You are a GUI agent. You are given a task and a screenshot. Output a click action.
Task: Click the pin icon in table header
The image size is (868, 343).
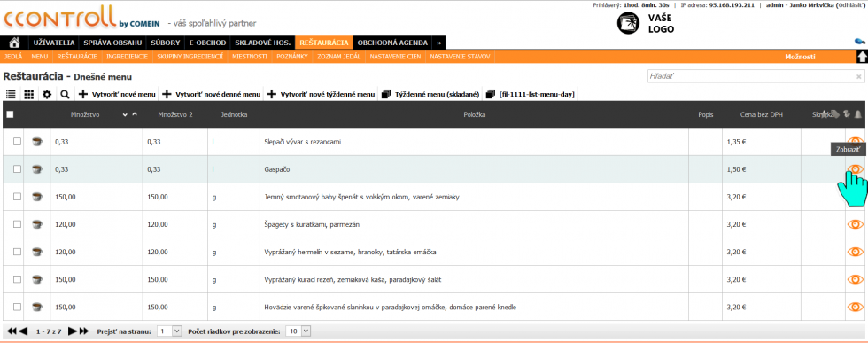coord(846,114)
